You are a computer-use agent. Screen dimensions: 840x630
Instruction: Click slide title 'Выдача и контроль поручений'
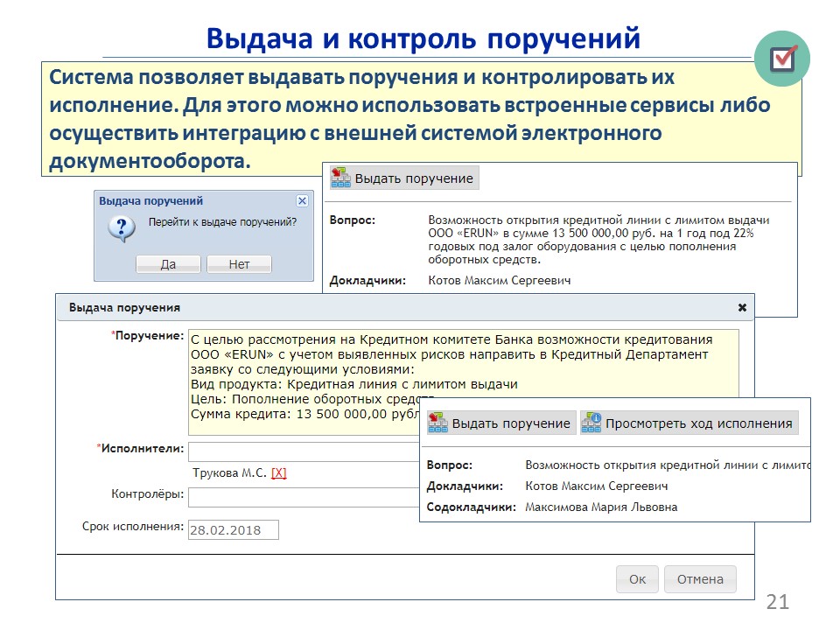point(423,38)
